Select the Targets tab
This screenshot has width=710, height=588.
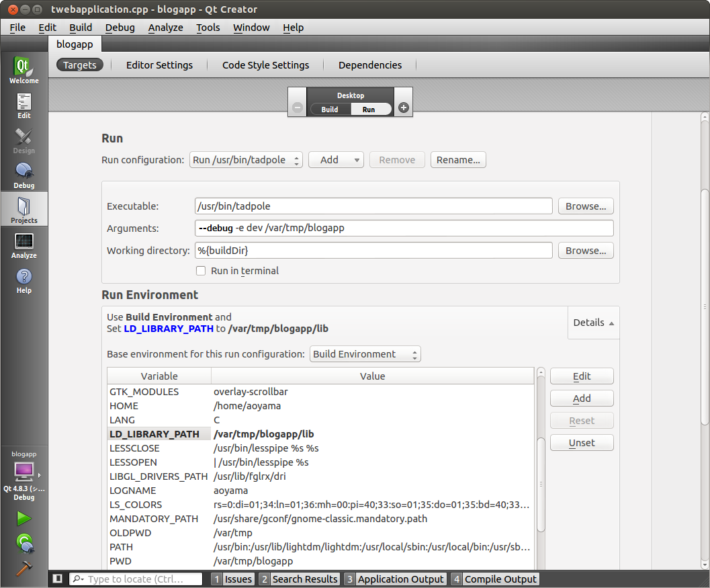click(x=80, y=65)
